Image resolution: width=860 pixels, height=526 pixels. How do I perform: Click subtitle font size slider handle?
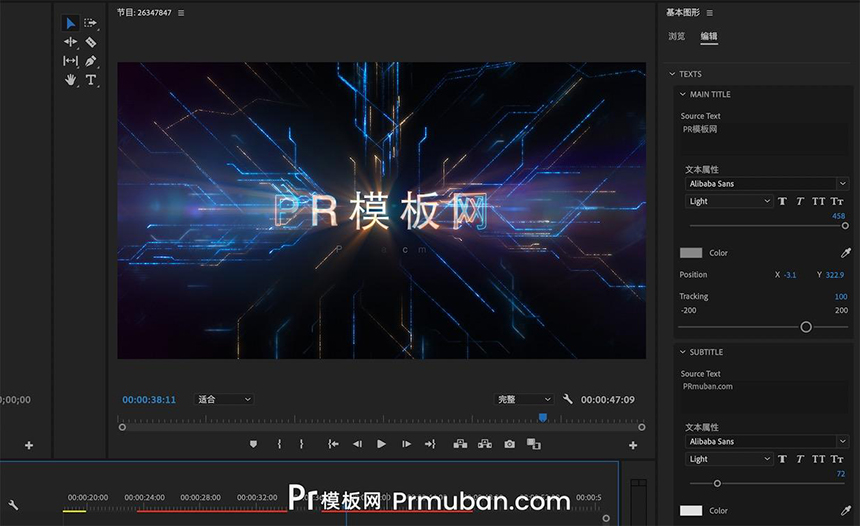click(717, 483)
